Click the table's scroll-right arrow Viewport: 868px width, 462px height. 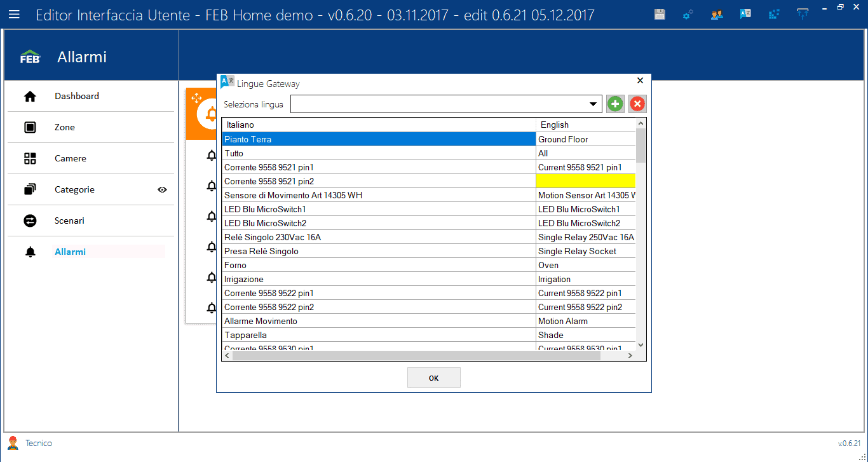point(630,356)
